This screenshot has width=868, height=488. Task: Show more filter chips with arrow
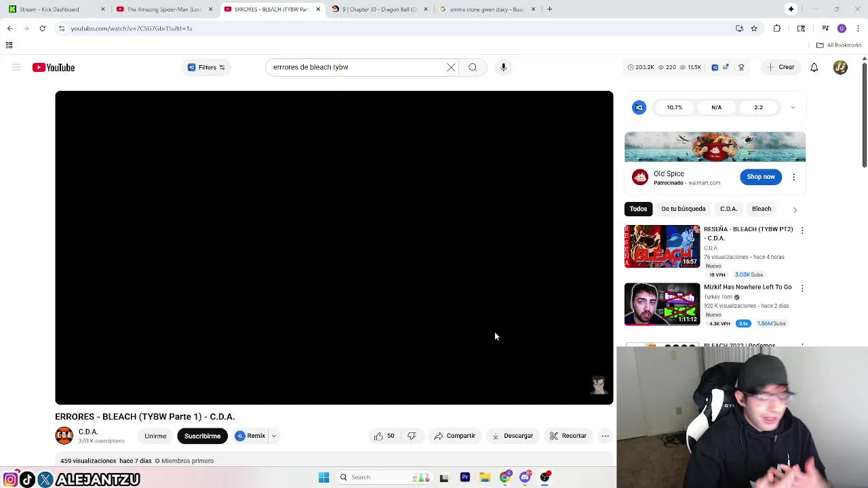coord(795,209)
